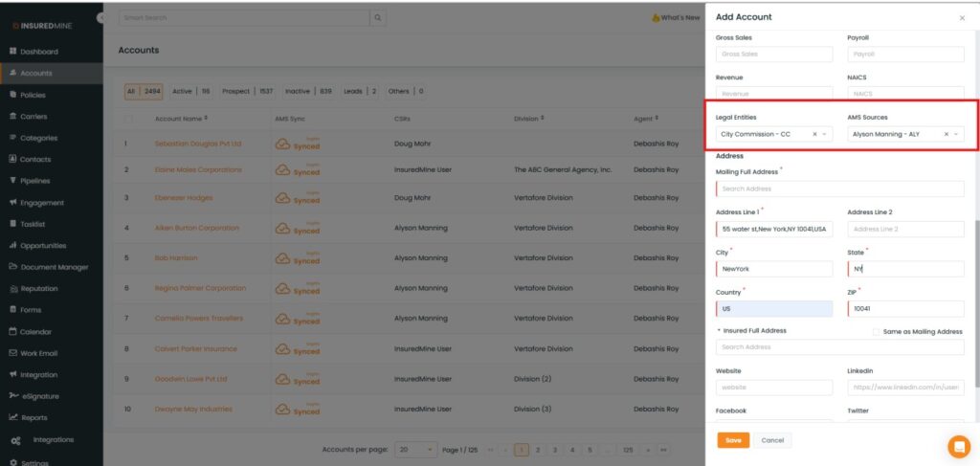
Task: Open the accounts per page dropdown
Action: click(416, 449)
